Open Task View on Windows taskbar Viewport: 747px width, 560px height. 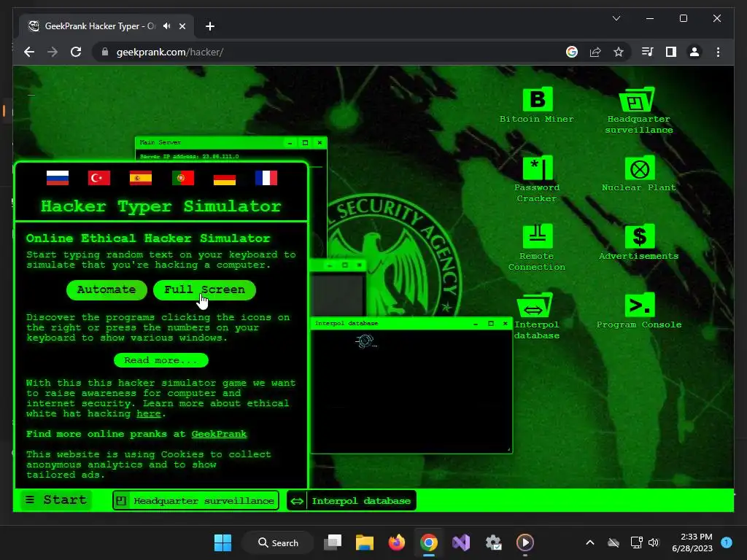point(333,542)
